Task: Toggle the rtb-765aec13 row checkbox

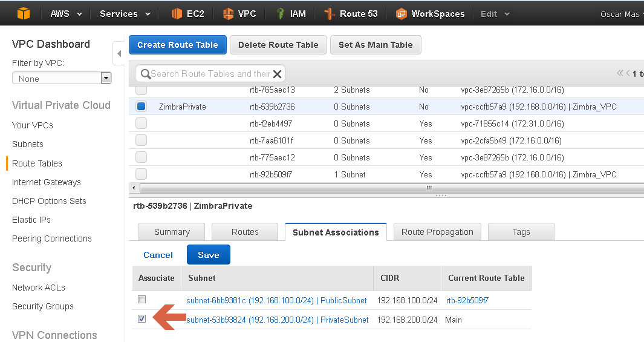Action: pos(141,90)
